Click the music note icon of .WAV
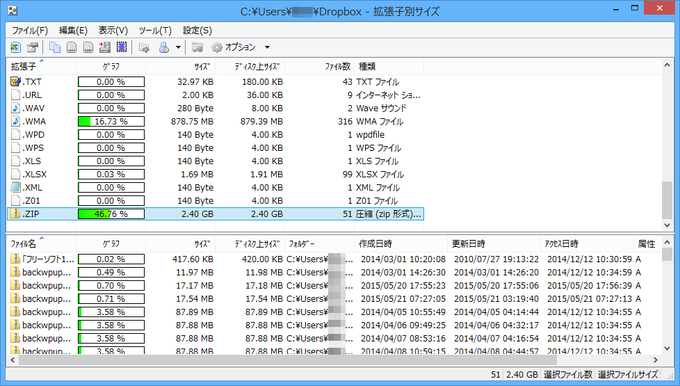The width and height of the screenshot is (680, 386). pos(16,108)
